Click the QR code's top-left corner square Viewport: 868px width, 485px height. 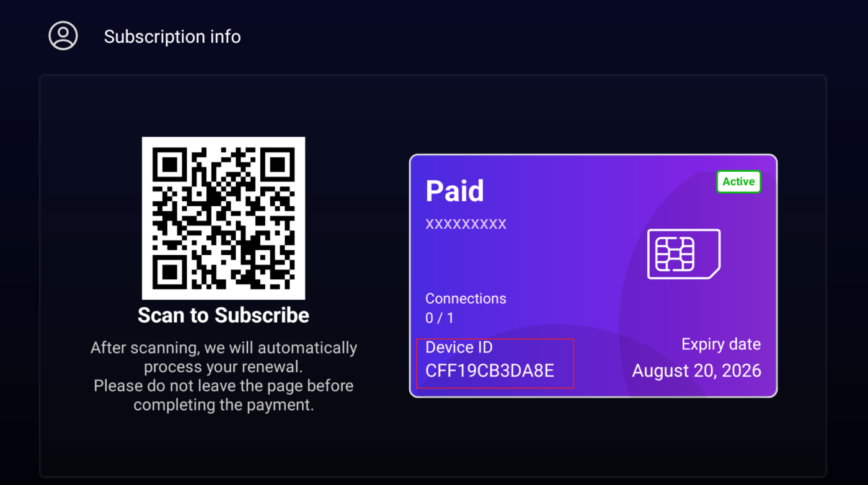169,164
